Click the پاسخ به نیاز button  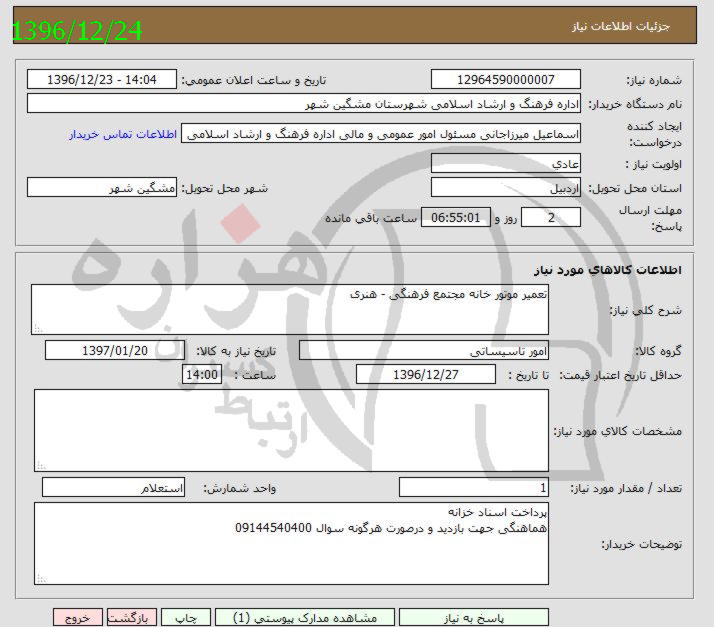click(x=474, y=617)
